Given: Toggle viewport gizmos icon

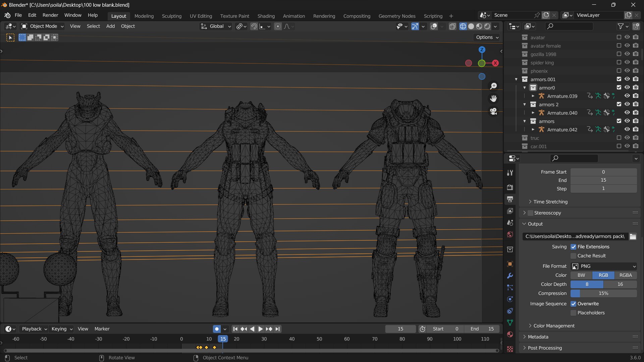Looking at the screenshot, I should tap(415, 26).
